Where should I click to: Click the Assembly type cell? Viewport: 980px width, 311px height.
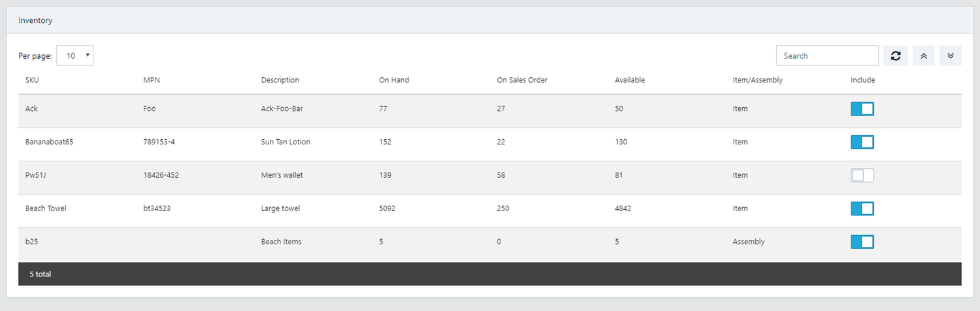[x=749, y=242]
